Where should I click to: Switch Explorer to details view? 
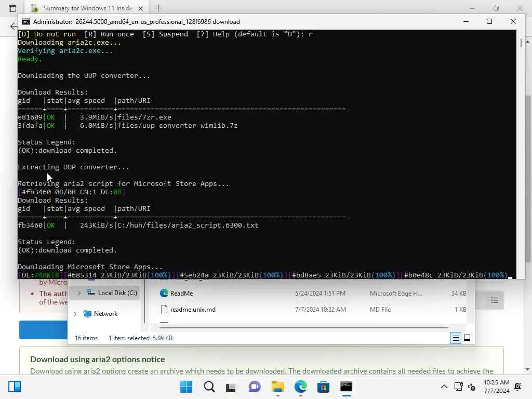coord(456,338)
